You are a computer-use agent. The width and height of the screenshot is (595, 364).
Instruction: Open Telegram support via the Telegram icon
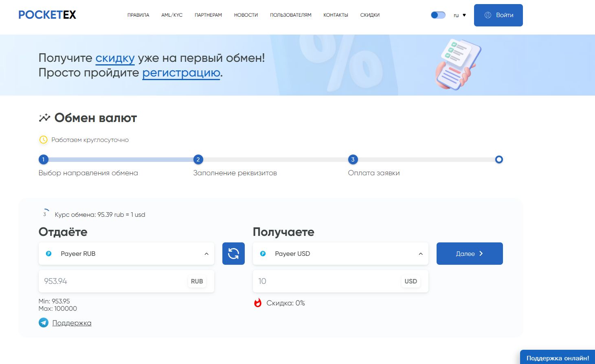pyautogui.click(x=43, y=322)
